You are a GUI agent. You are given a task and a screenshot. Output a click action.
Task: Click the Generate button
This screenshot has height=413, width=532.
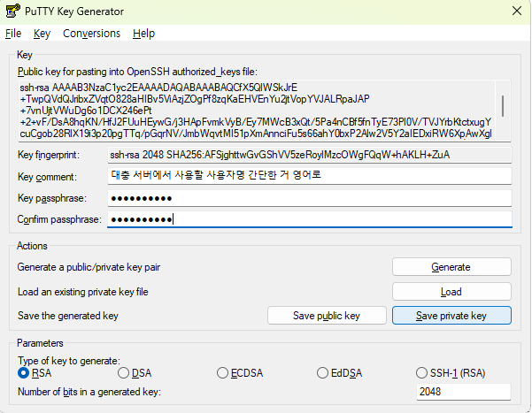click(x=451, y=267)
